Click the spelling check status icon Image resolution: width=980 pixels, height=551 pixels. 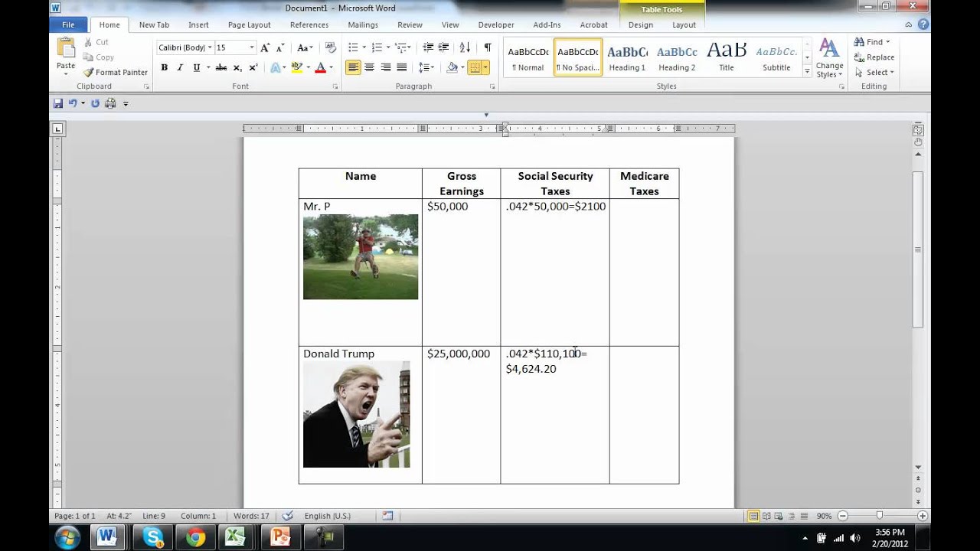(x=288, y=516)
